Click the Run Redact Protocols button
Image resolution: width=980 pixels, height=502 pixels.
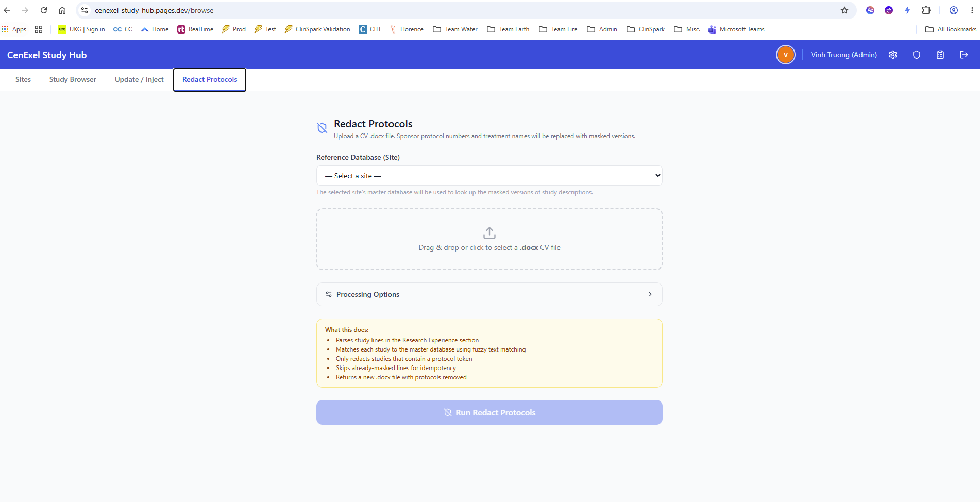[x=489, y=412]
